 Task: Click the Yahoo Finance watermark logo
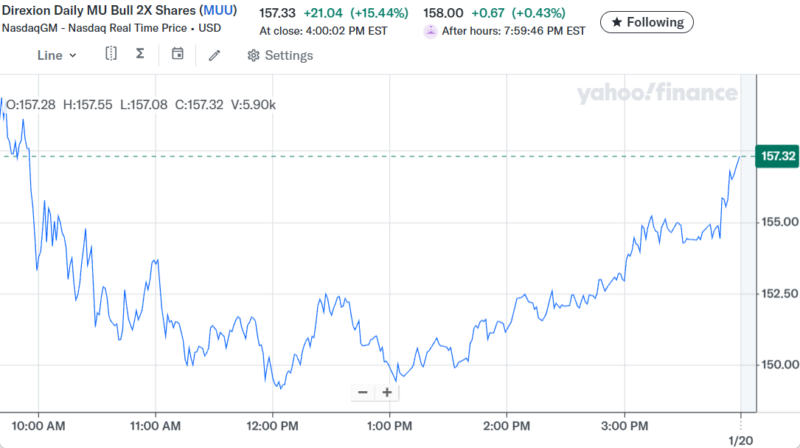pos(656,94)
